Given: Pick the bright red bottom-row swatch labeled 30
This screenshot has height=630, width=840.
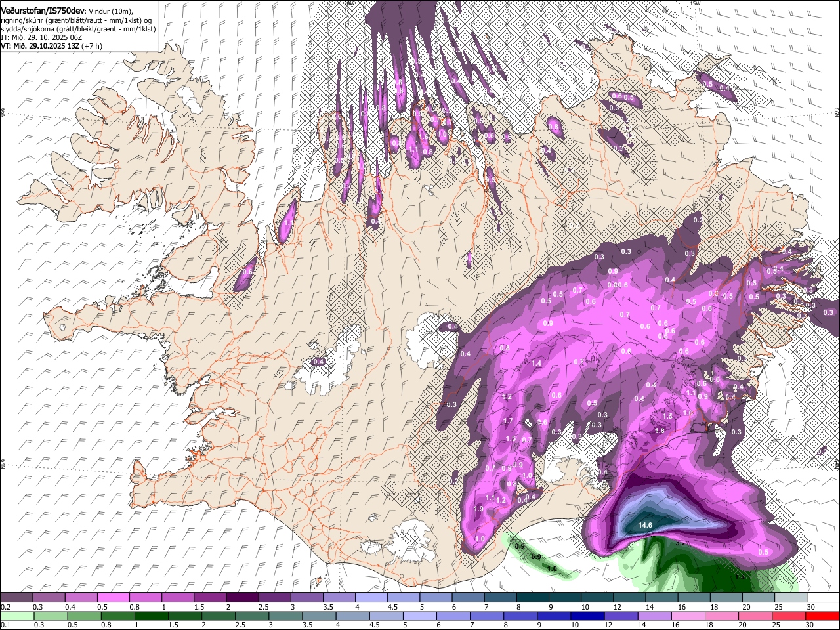Looking at the screenshot, I should click(x=822, y=616).
